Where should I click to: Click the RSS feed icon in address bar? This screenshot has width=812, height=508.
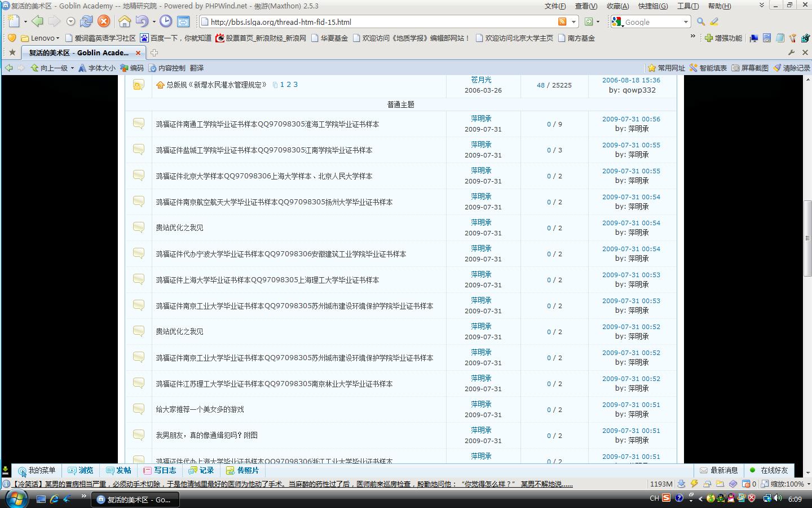pyautogui.click(x=562, y=21)
